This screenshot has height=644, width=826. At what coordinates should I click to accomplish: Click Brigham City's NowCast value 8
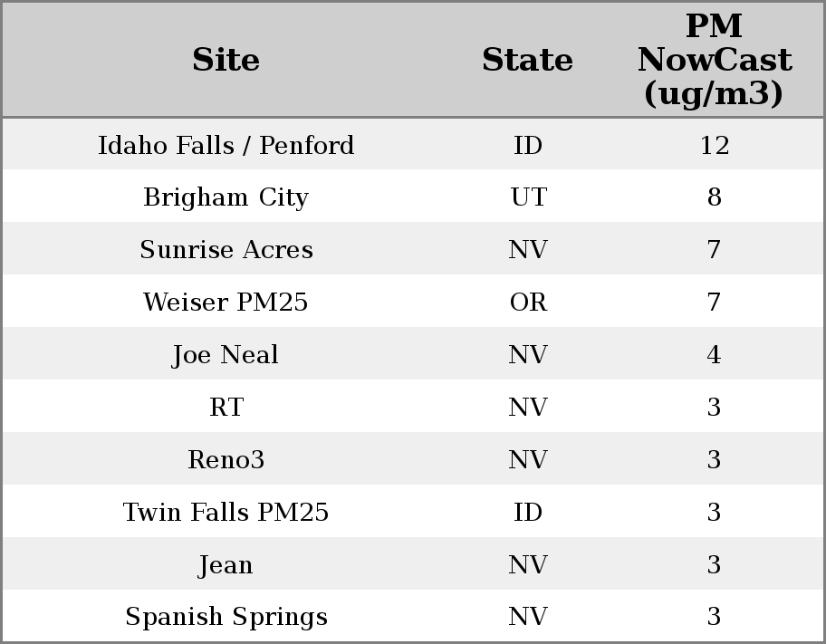(x=714, y=197)
